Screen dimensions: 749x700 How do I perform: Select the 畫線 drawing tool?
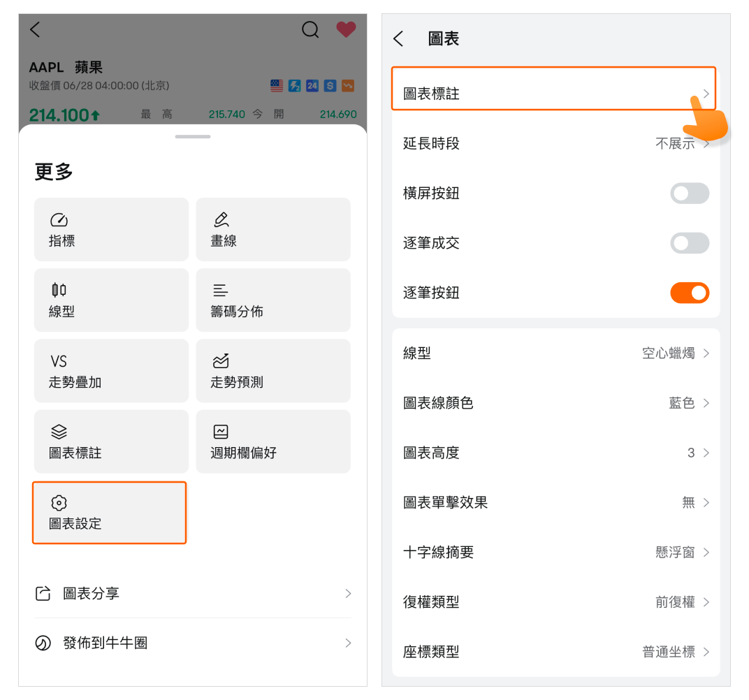272,229
